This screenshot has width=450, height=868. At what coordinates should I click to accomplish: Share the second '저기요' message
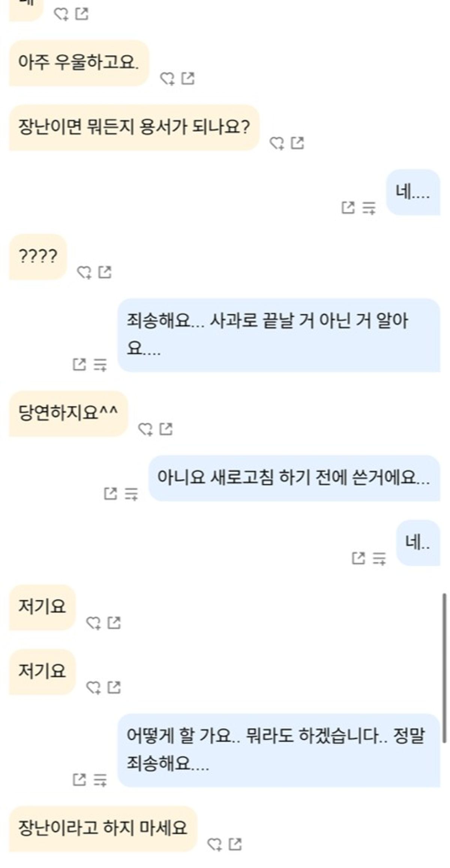click(114, 687)
